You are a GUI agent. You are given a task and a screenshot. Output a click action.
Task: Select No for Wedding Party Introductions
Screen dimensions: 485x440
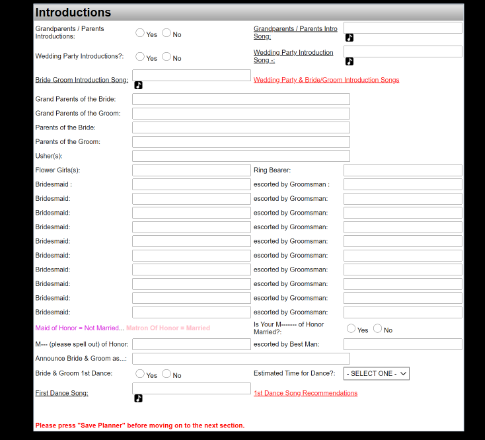click(x=166, y=57)
